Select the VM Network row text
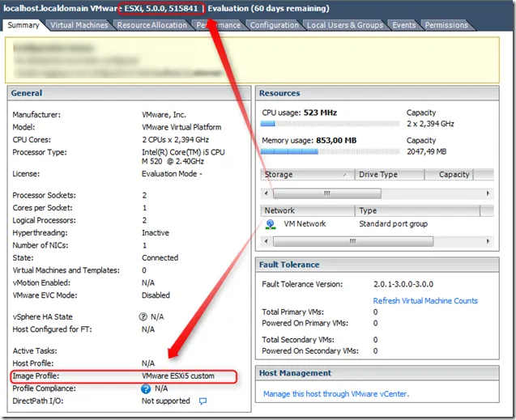Image resolution: width=516 pixels, height=420 pixels. click(305, 224)
